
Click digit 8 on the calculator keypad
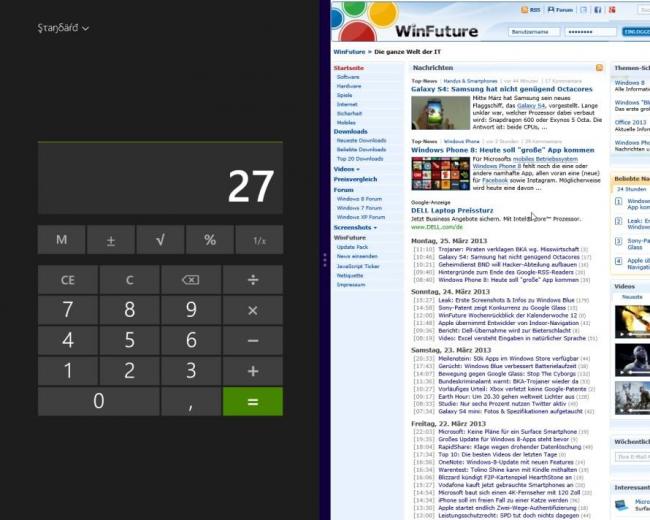click(129, 310)
